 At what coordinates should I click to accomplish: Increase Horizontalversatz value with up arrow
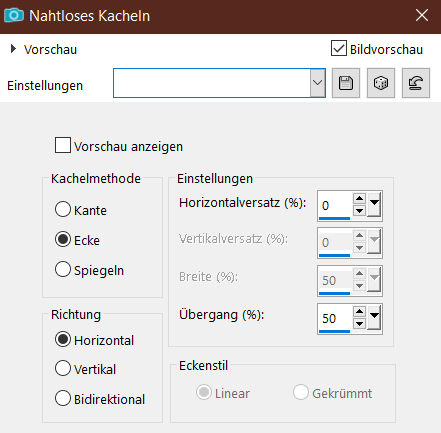(x=359, y=199)
